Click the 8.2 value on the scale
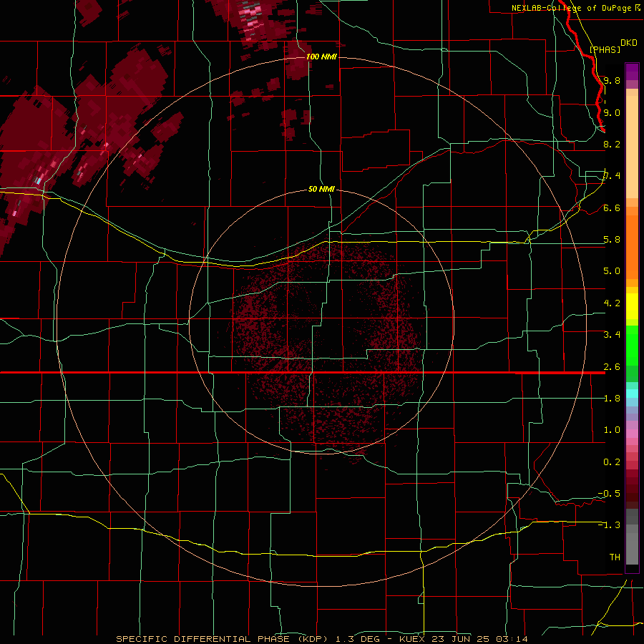This screenshot has height=644, width=644. coord(612,144)
